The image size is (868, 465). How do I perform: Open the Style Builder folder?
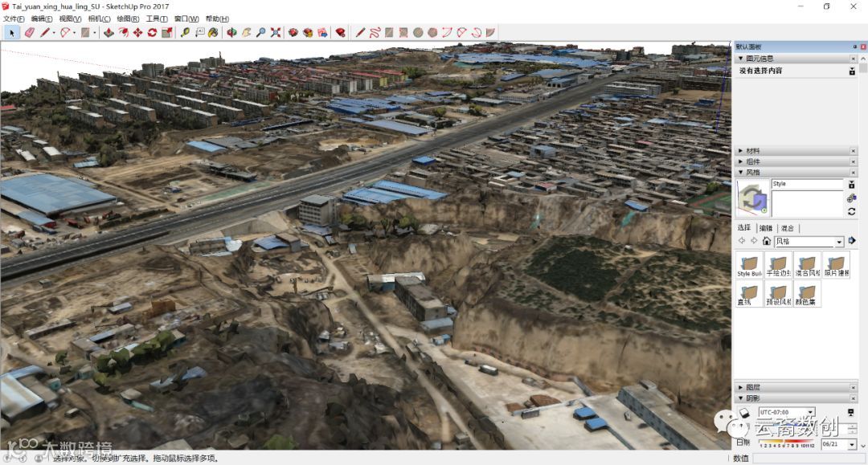tap(749, 265)
